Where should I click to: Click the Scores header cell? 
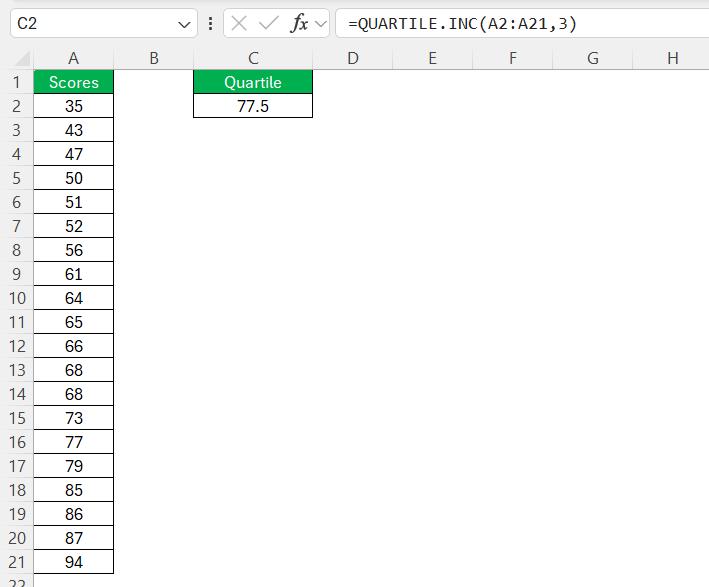[73, 82]
